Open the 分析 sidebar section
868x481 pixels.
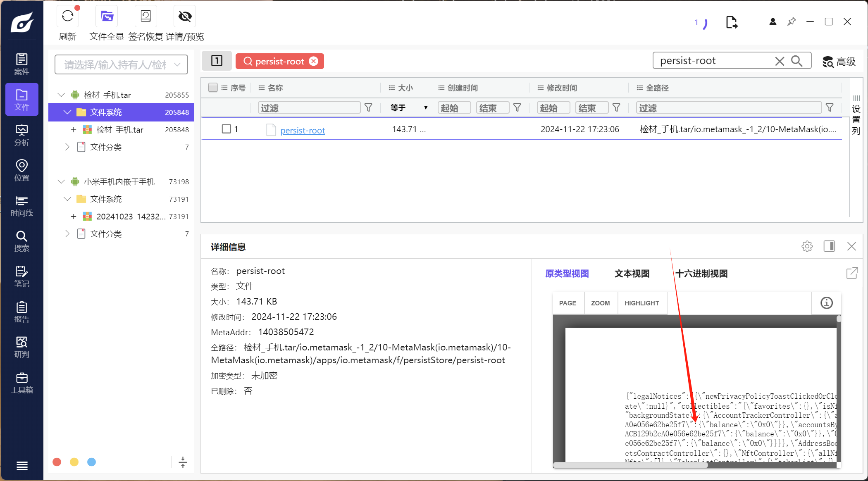tap(21, 135)
